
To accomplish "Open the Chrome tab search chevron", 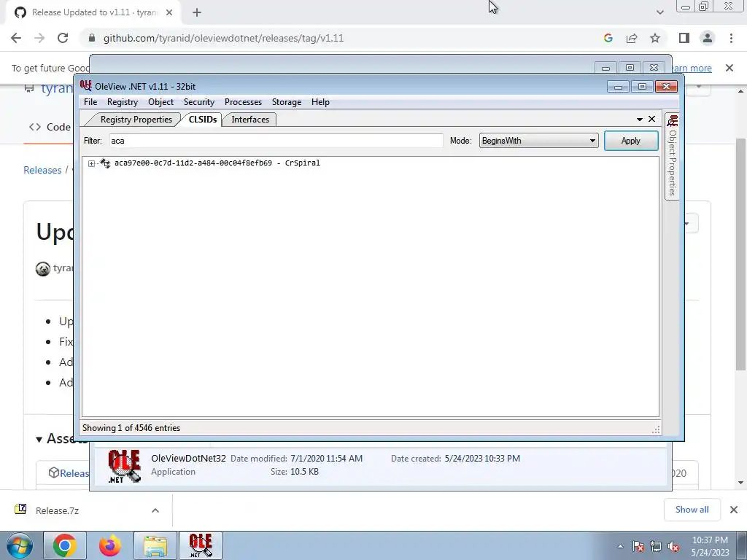I will click(x=659, y=12).
